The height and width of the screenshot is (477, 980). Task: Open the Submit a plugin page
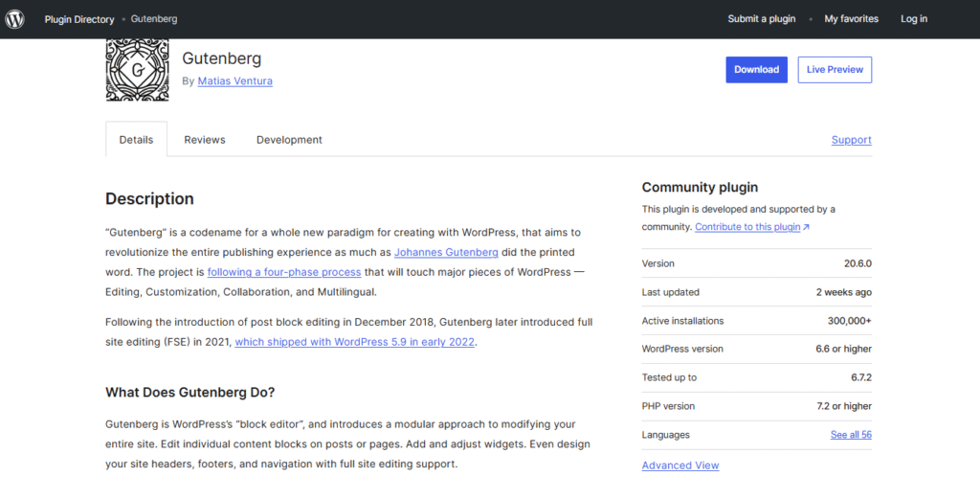coord(761,19)
